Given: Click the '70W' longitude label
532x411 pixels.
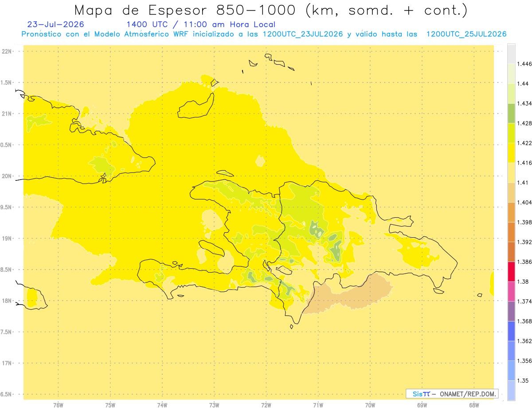Looking at the screenshot, I should tap(370, 405).
